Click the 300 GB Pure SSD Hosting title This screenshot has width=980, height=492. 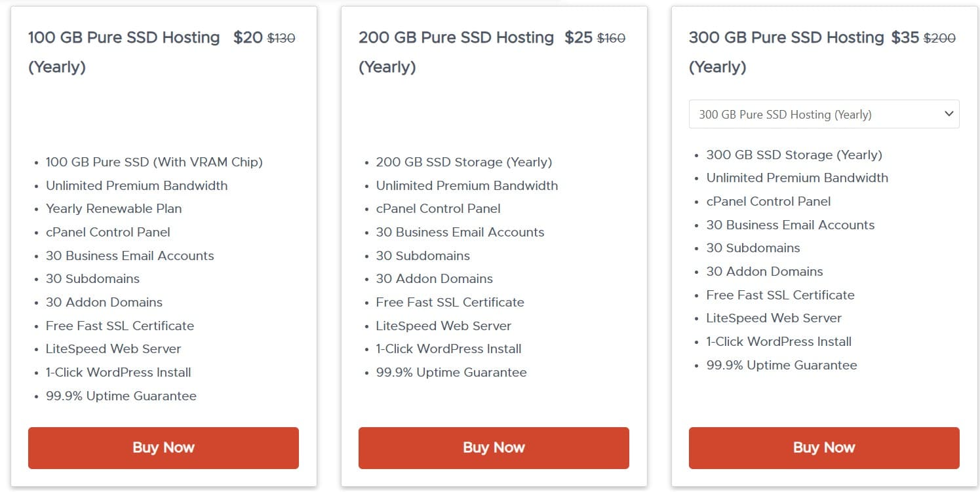[785, 37]
